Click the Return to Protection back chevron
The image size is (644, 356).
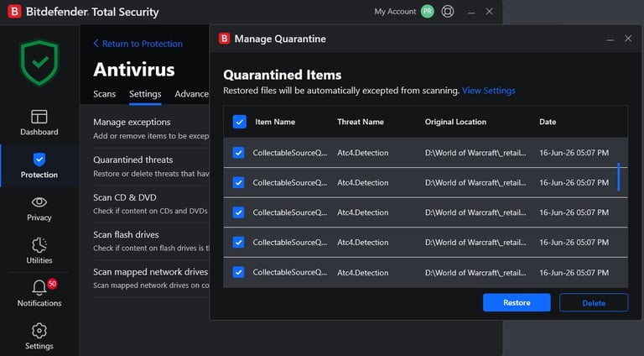tap(96, 43)
